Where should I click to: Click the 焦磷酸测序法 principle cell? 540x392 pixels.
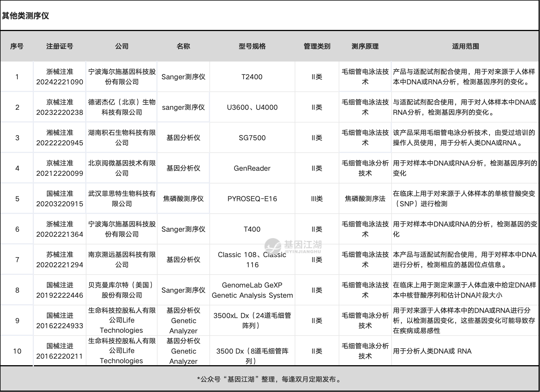click(365, 199)
